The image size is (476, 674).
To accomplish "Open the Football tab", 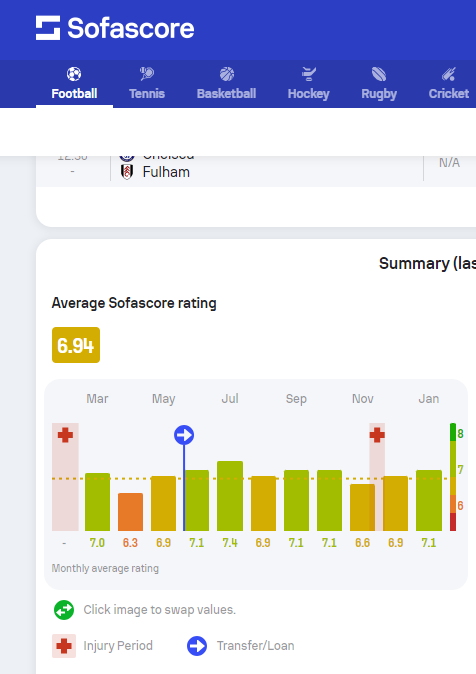I will tap(74, 84).
